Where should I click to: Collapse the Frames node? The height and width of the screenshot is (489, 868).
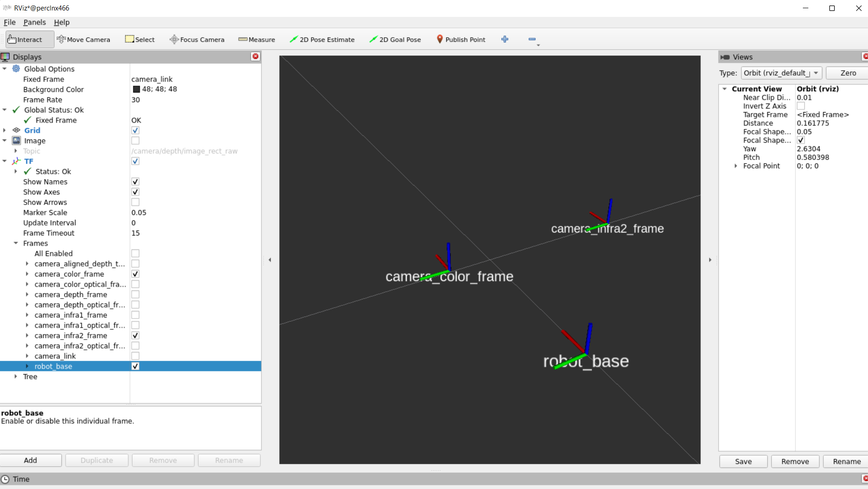pyautogui.click(x=16, y=243)
